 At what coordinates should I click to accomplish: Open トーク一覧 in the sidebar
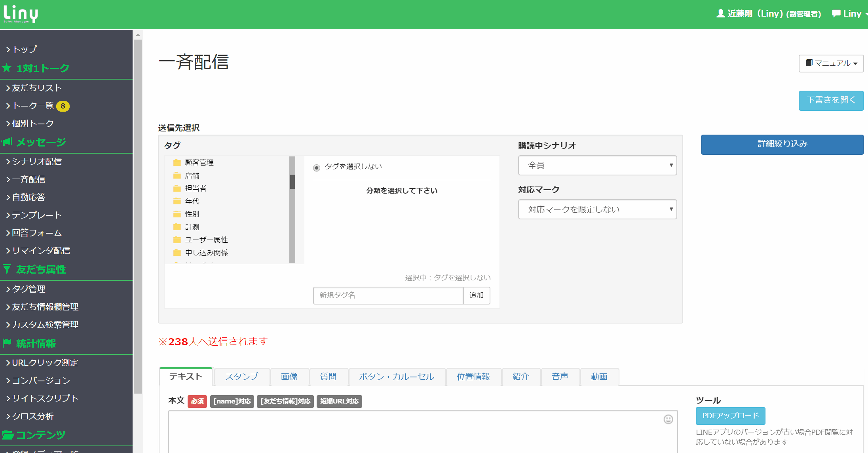33,106
